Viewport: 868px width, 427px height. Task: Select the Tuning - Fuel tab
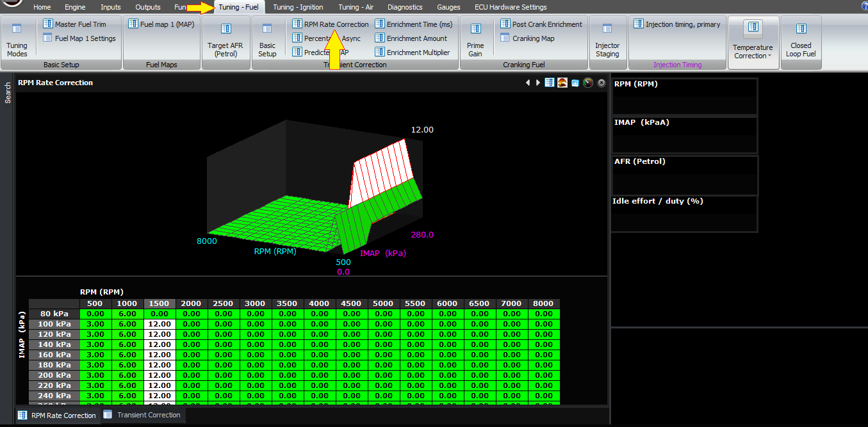[238, 7]
